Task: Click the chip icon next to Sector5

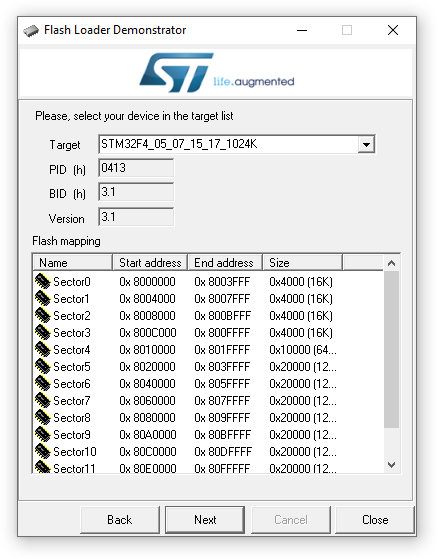Action: click(42, 366)
